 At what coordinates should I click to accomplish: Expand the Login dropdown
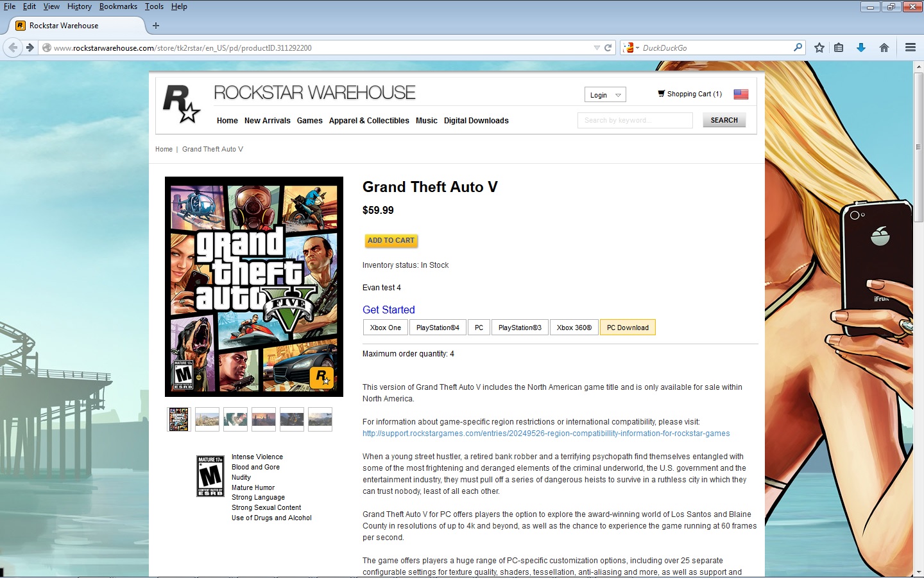(x=605, y=95)
